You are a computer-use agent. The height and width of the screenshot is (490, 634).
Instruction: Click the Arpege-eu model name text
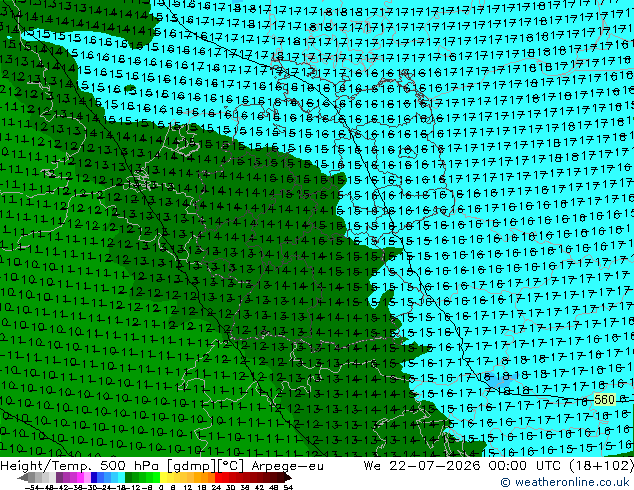click(x=287, y=466)
